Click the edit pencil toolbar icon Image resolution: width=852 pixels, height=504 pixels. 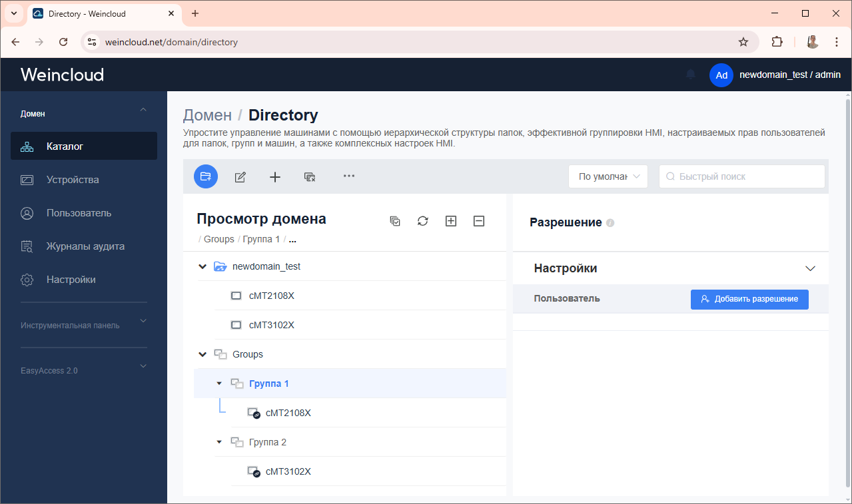(240, 176)
